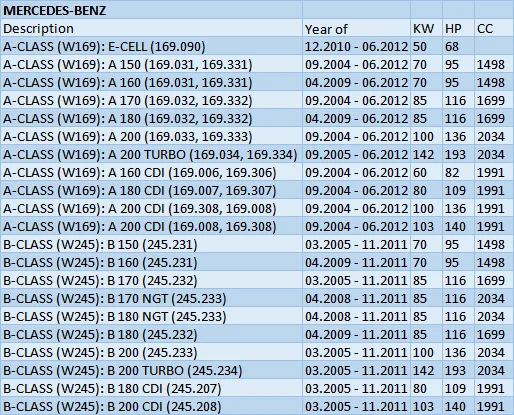Click KW value 103 in B 200 CDI row
This screenshot has width=514, height=415.
(426, 406)
